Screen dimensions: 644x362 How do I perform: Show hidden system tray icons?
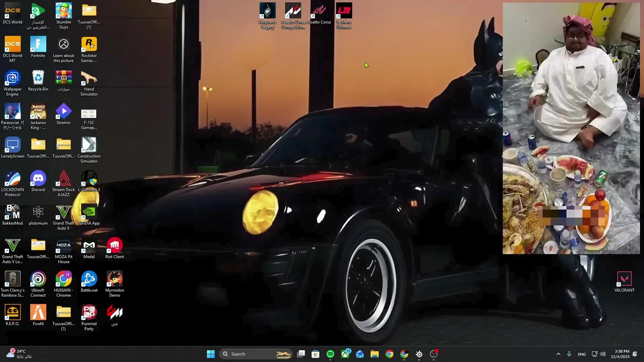[558, 354]
